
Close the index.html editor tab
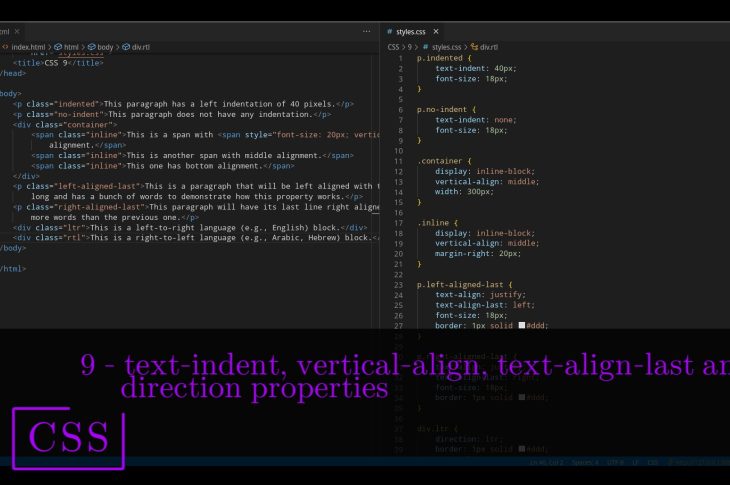tap(18, 32)
